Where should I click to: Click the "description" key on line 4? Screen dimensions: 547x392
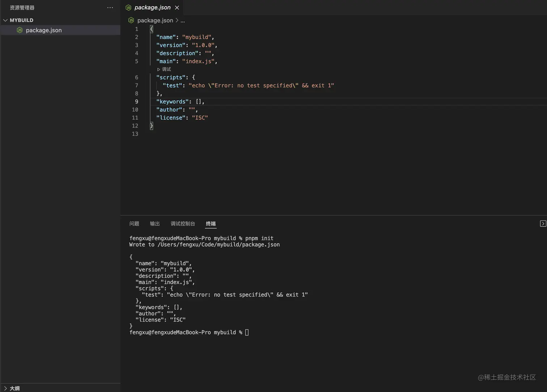click(177, 53)
